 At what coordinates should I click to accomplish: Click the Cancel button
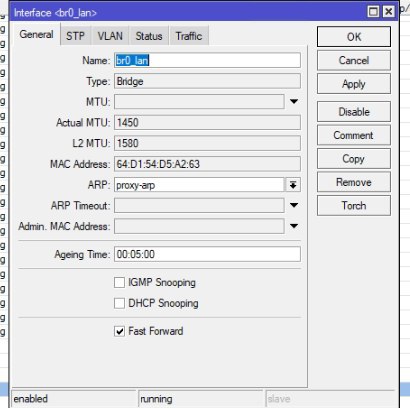[354, 60]
